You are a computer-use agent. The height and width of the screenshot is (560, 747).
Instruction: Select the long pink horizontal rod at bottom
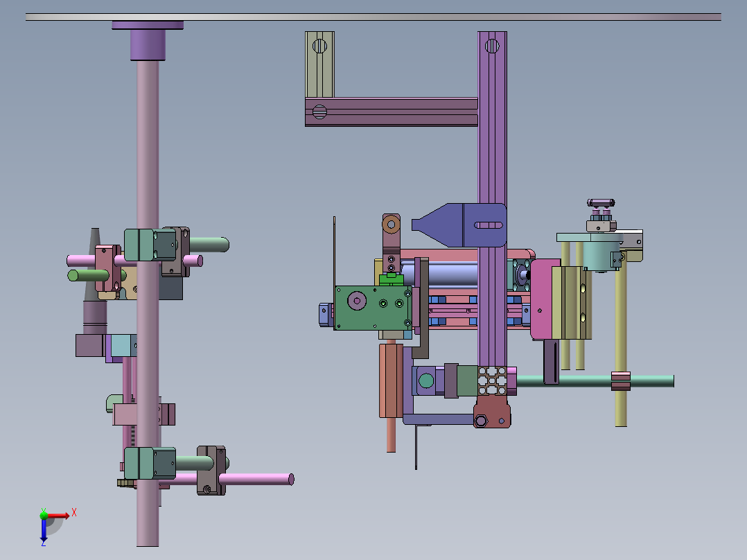256,480
